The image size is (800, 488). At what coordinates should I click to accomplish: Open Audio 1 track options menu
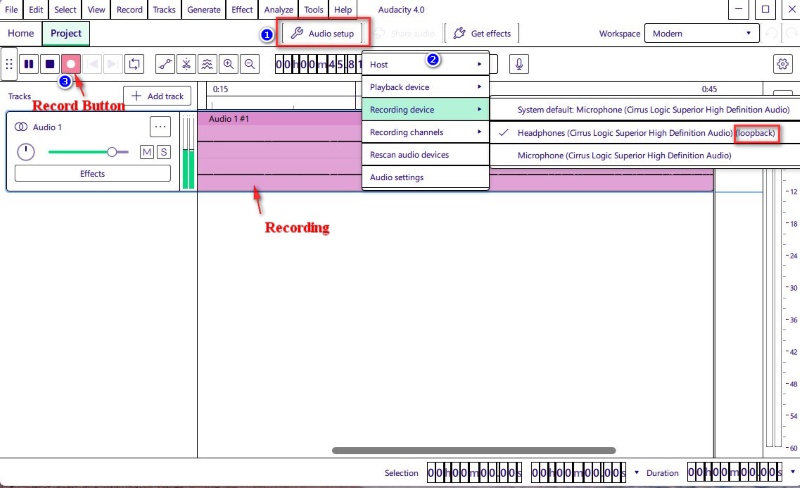pos(160,127)
